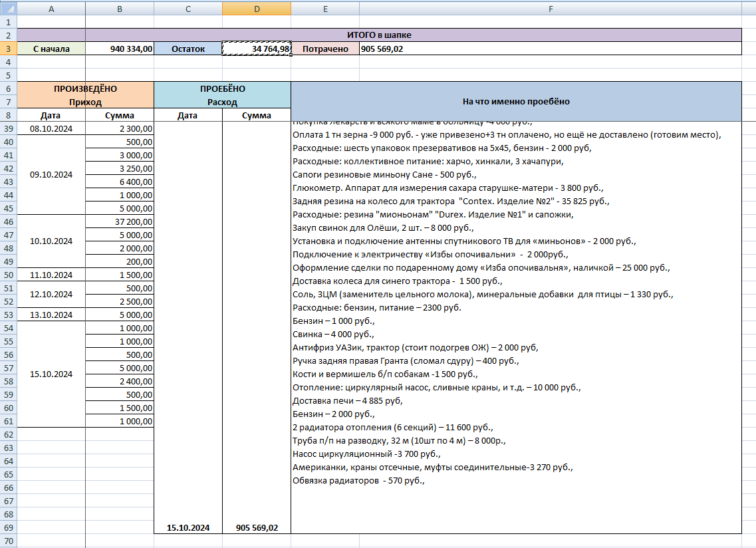
Task: Click the Остаток value cell 34 764,98
Action: pyautogui.click(x=257, y=49)
